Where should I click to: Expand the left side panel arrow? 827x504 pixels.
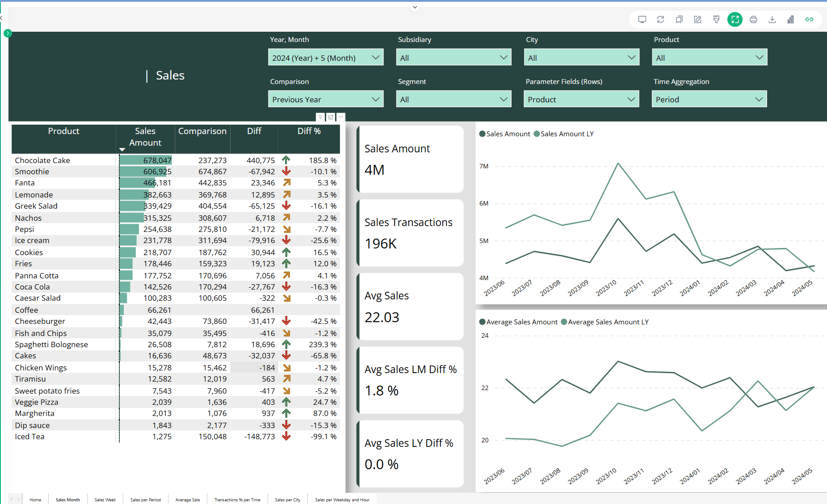pyautogui.click(x=8, y=33)
